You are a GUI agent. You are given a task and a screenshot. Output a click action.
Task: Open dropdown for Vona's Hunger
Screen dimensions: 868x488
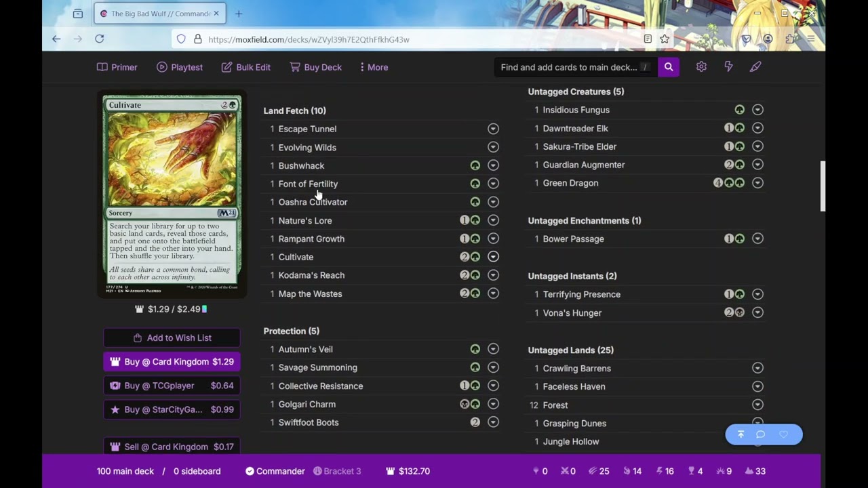click(x=757, y=312)
